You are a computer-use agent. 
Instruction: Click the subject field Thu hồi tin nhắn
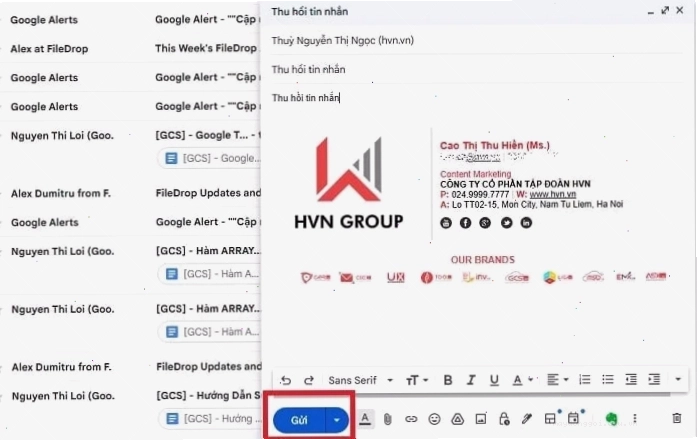[x=477, y=69]
